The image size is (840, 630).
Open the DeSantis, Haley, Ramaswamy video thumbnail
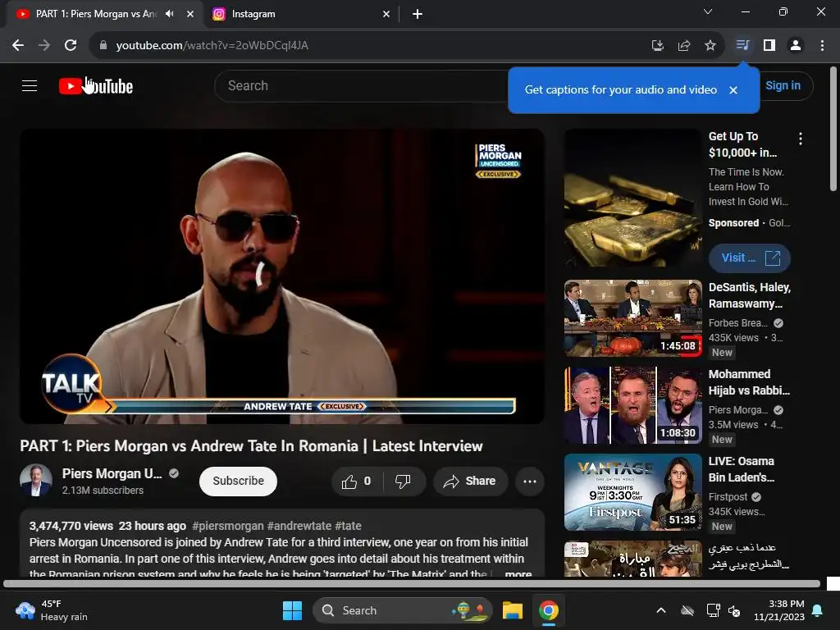pyautogui.click(x=632, y=318)
